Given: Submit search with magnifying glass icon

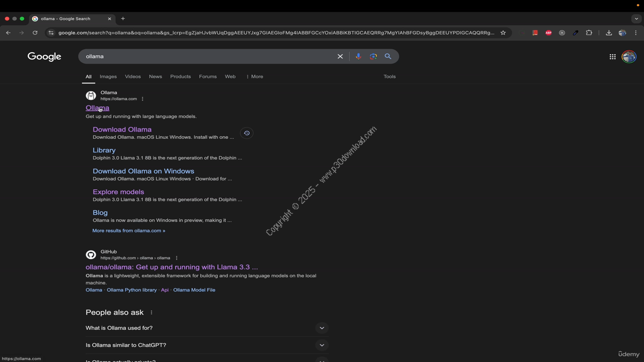Looking at the screenshot, I should pos(388,56).
